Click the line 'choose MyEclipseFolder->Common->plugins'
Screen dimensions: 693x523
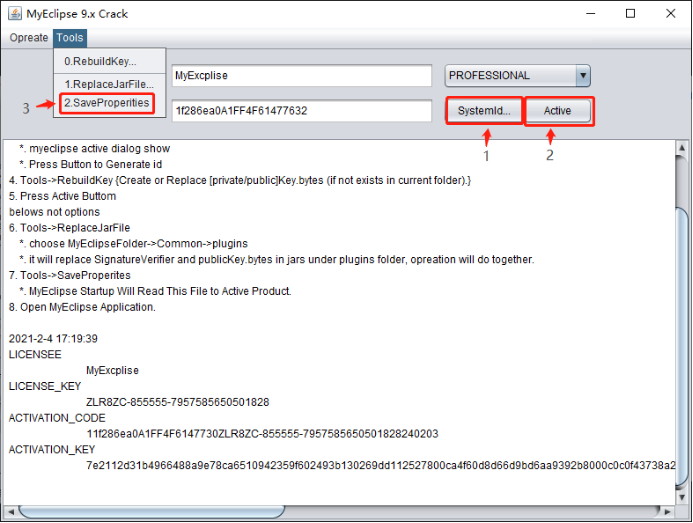click(x=133, y=244)
